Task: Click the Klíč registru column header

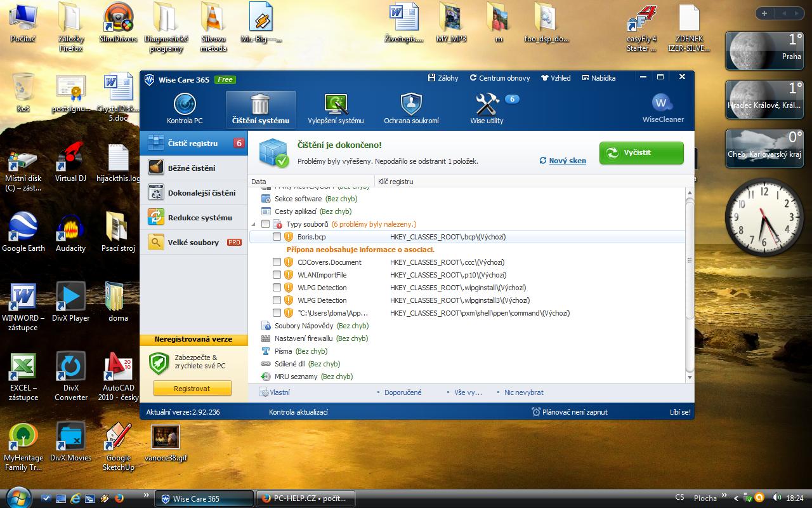Action: pyautogui.click(x=534, y=182)
